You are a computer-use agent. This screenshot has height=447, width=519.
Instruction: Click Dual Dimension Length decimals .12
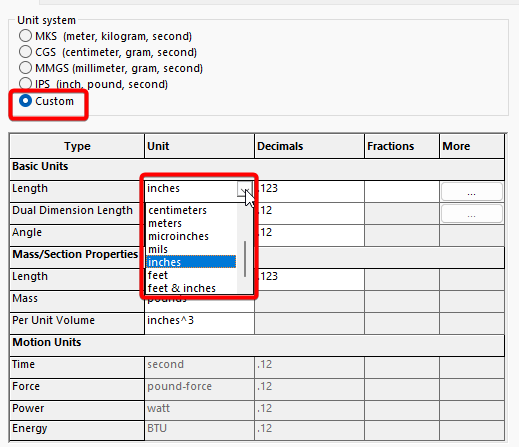tap(310, 213)
